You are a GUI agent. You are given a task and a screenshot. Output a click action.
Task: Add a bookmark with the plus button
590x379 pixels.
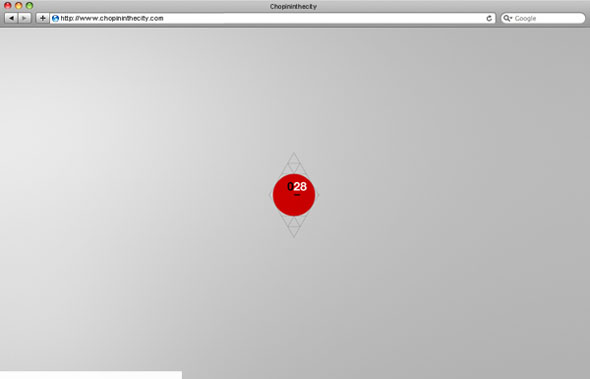tap(43, 18)
